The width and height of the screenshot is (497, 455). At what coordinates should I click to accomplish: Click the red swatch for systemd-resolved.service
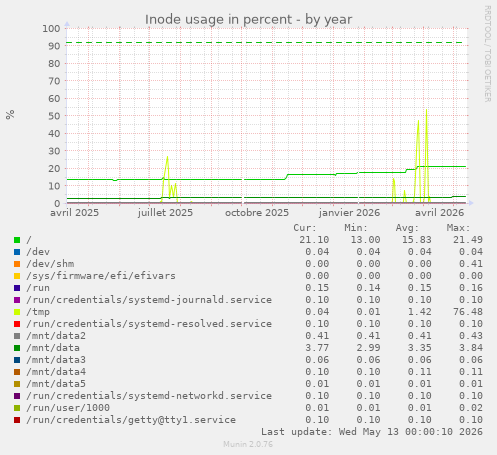pos(17,324)
